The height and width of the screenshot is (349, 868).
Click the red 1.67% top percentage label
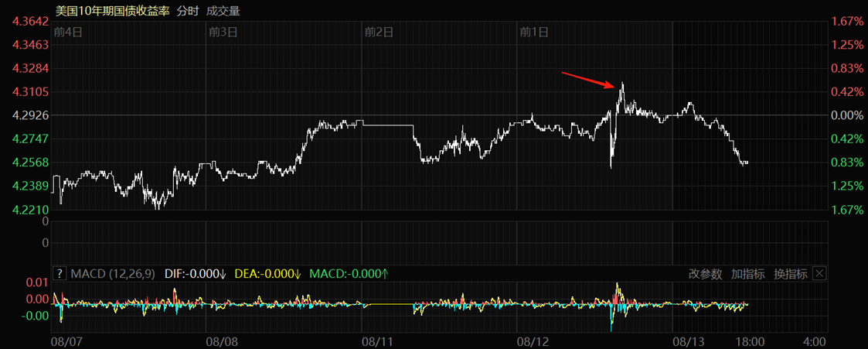click(849, 22)
